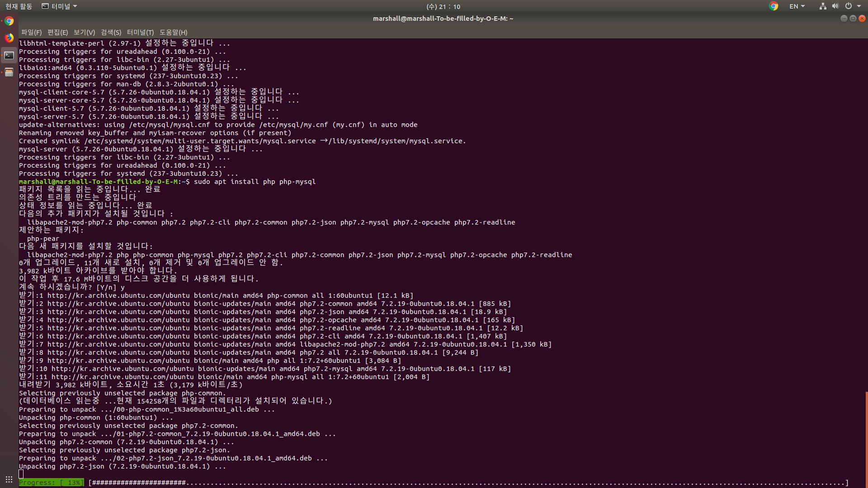This screenshot has height=488, width=868.
Task: Open the 보기(V) menu
Action: [x=84, y=33]
